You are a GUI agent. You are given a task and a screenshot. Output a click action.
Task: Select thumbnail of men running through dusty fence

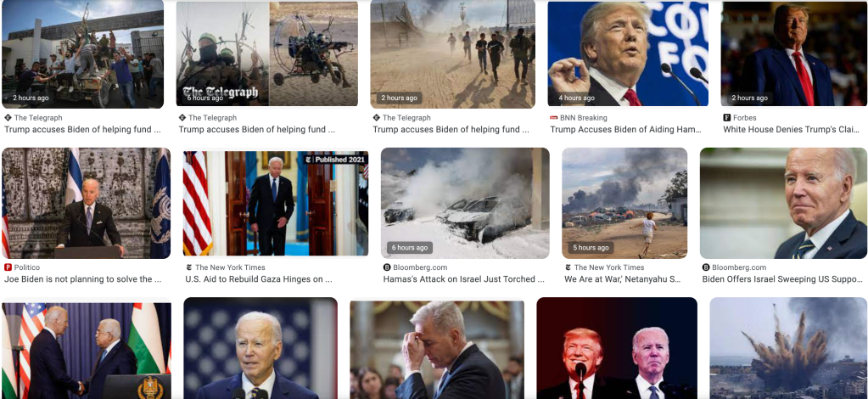(x=453, y=53)
